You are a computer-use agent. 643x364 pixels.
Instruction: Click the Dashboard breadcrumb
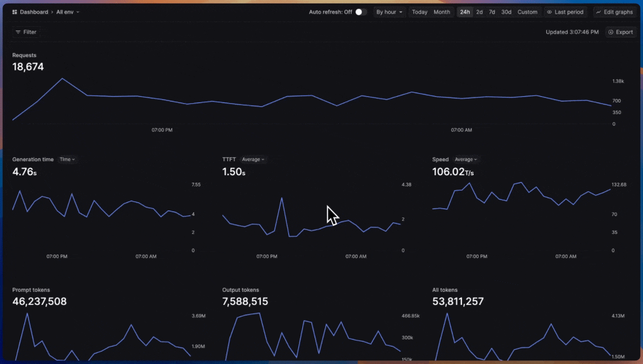tap(34, 12)
